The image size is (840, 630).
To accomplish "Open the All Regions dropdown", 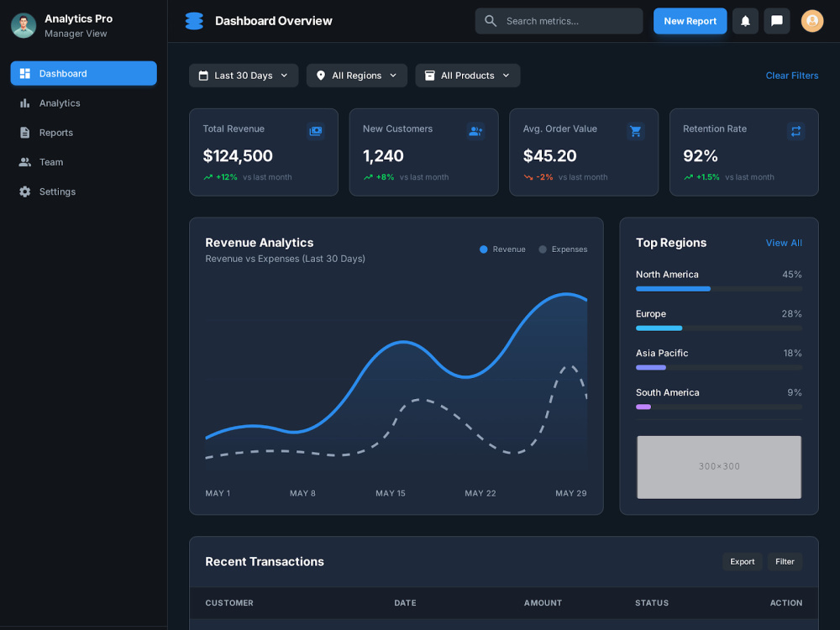I will pos(357,76).
